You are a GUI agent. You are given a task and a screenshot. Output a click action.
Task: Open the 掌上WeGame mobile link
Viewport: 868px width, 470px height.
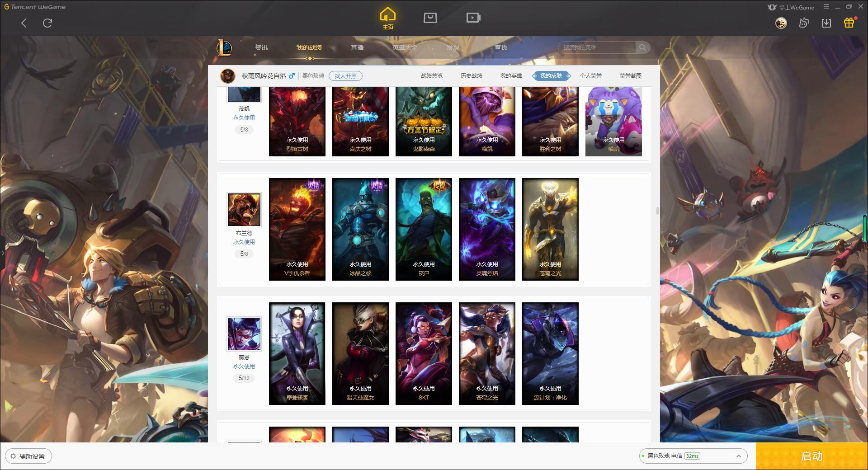[x=791, y=7]
